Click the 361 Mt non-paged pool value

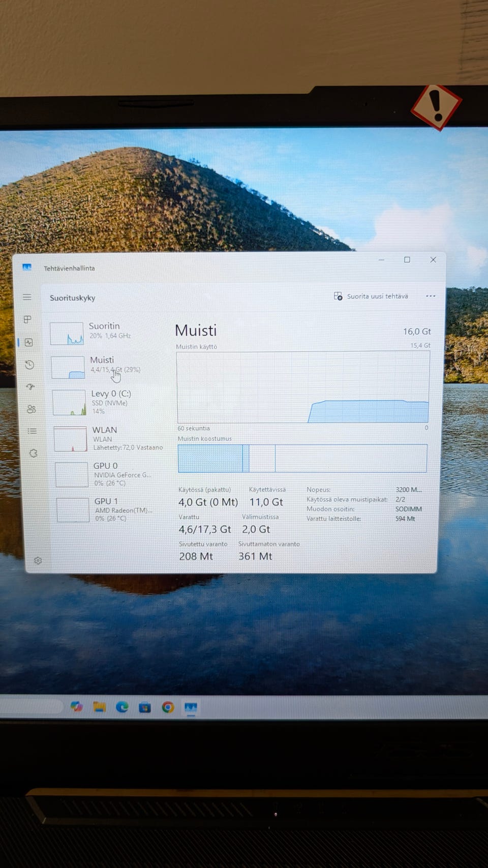pos(256,556)
